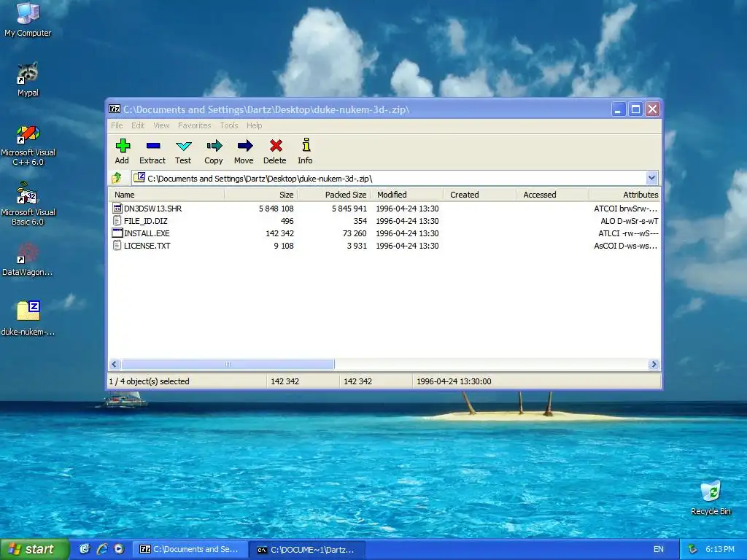Viewport: 747px width, 560px height.
Task: Click the Copy toolbar icon
Action: click(214, 145)
